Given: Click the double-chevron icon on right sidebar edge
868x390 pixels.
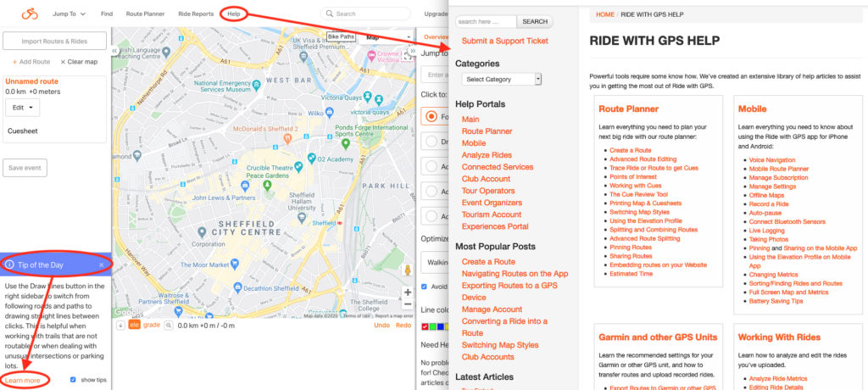Looking at the screenshot, I should [x=412, y=50].
